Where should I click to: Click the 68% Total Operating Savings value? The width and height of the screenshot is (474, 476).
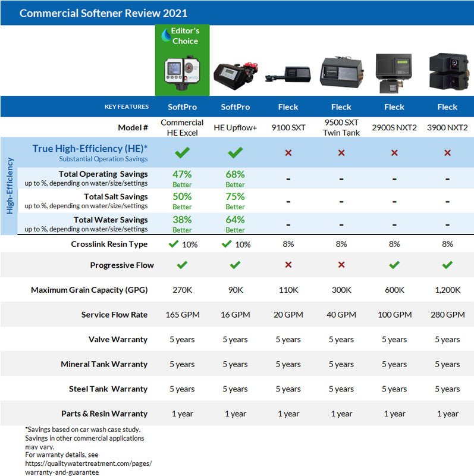tap(235, 174)
